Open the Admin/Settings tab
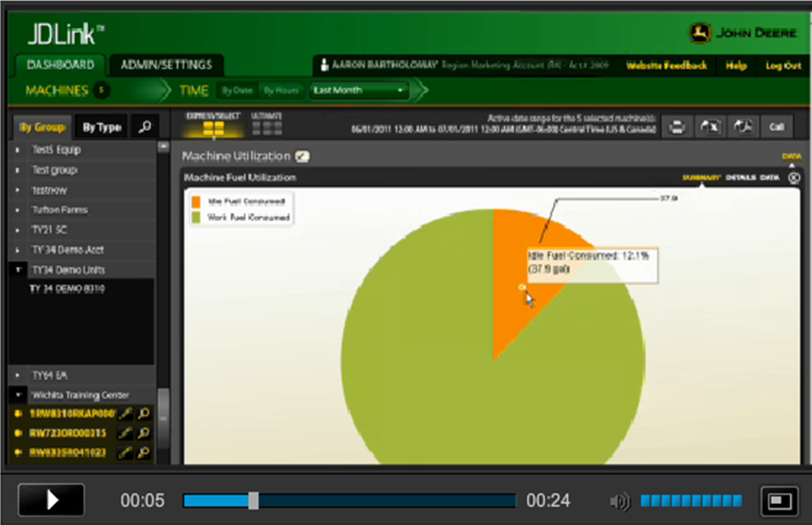The width and height of the screenshot is (812, 525). 166,65
